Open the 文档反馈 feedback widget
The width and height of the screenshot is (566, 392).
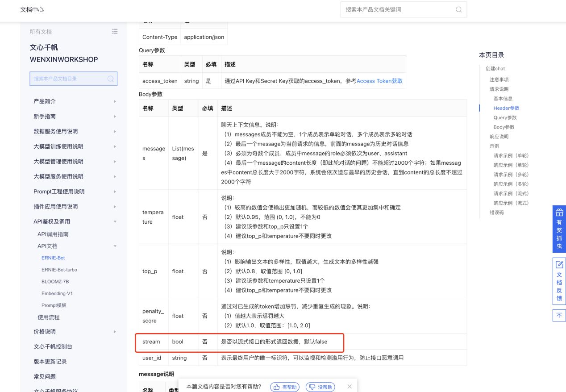tap(559, 281)
